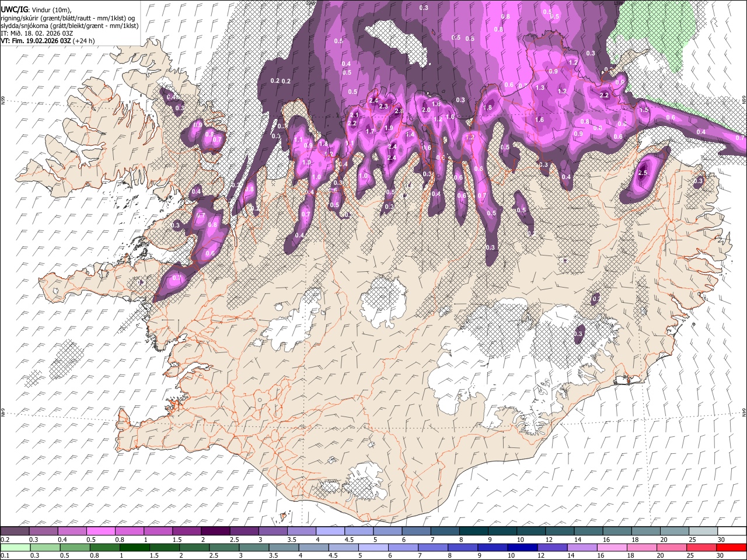Pick the rain legend swatch between 0.5 and 0.8
Viewport: 747px width, 560px height.
pos(75,547)
